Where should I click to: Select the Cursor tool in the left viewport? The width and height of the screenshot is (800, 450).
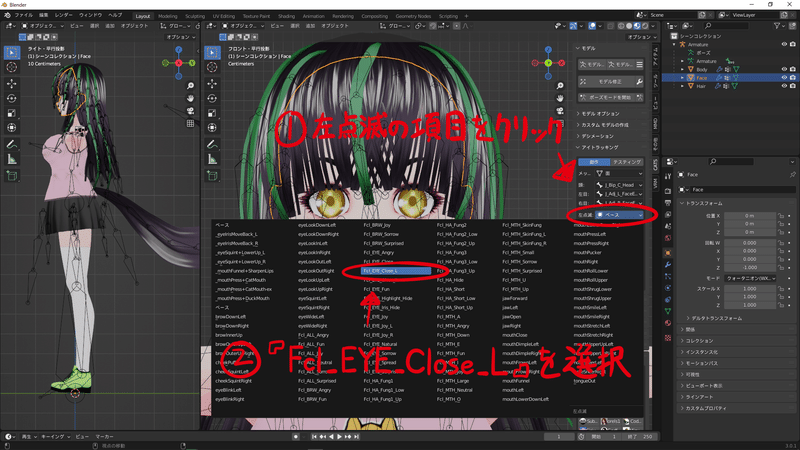12,67
